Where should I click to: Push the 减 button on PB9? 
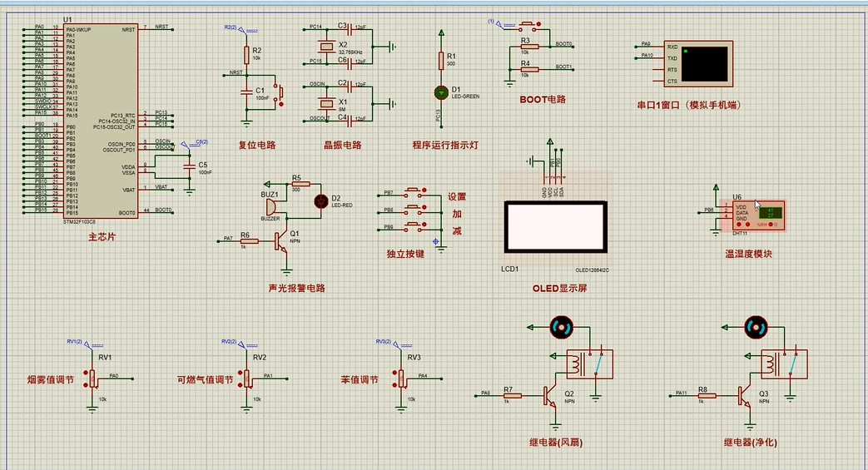(x=412, y=226)
